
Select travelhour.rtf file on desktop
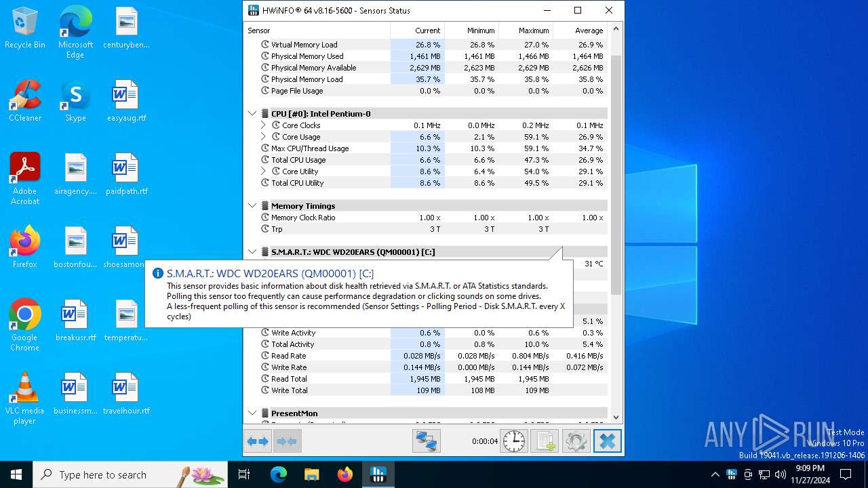click(x=126, y=394)
